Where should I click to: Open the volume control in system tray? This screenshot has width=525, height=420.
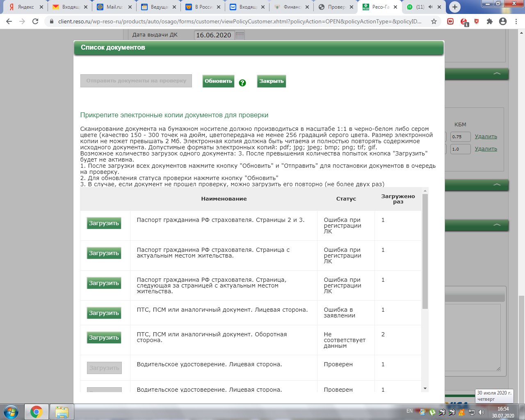tap(481, 412)
